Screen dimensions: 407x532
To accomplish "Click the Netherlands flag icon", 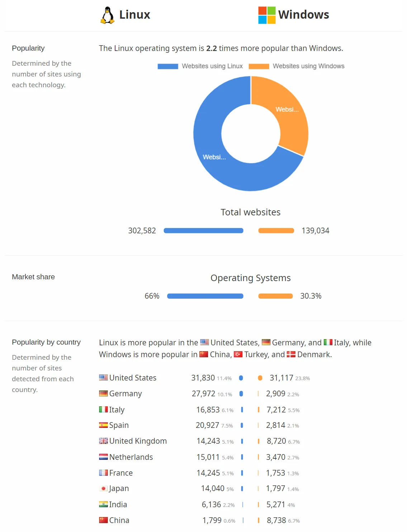I will tap(103, 457).
